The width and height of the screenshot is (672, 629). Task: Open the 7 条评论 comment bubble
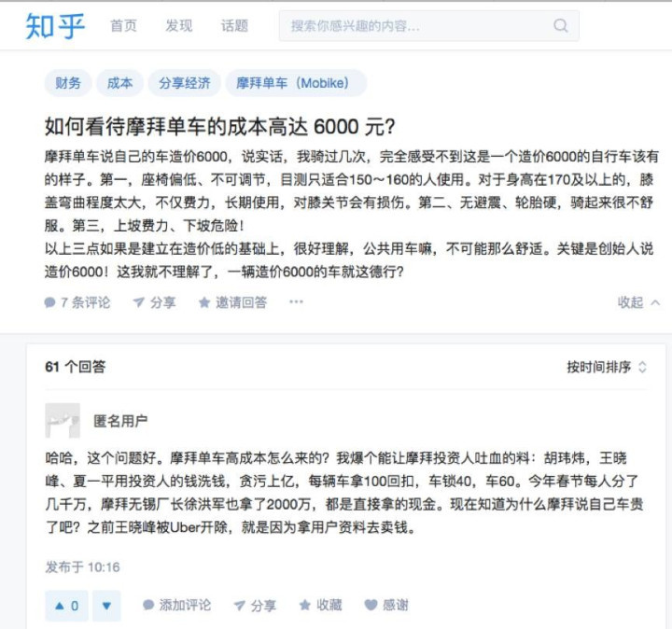tap(49, 302)
